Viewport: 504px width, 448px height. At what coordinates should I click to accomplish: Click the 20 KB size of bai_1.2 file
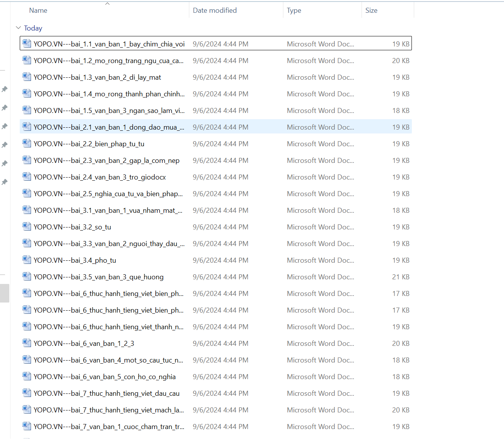pyautogui.click(x=401, y=61)
